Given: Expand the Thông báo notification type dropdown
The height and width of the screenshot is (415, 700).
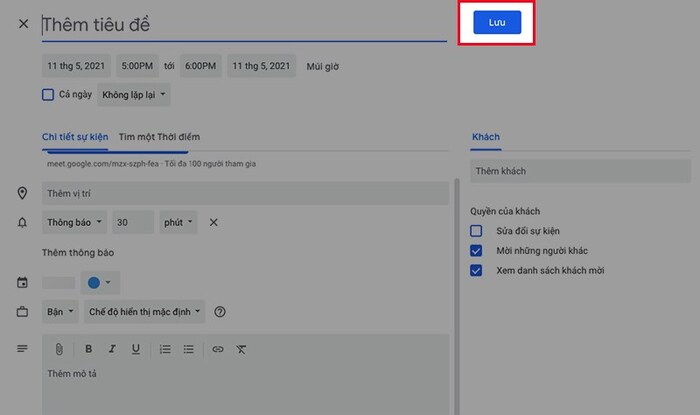Looking at the screenshot, I should (72, 222).
